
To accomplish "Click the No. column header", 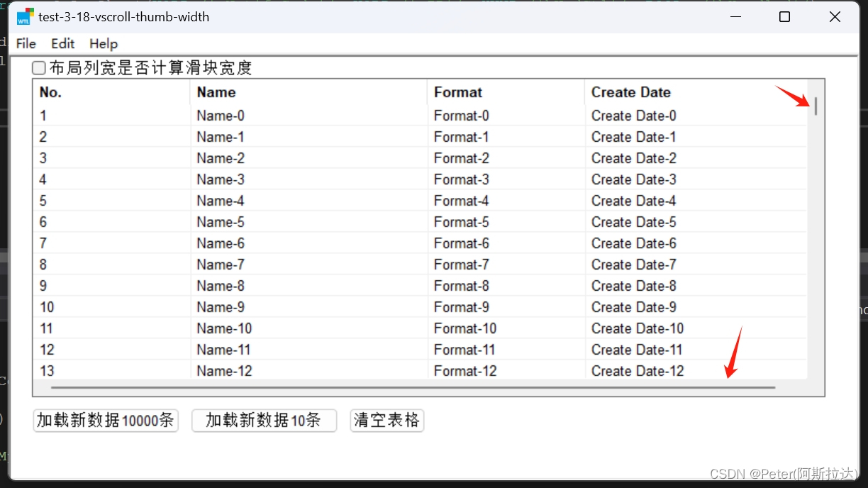I will [x=111, y=92].
